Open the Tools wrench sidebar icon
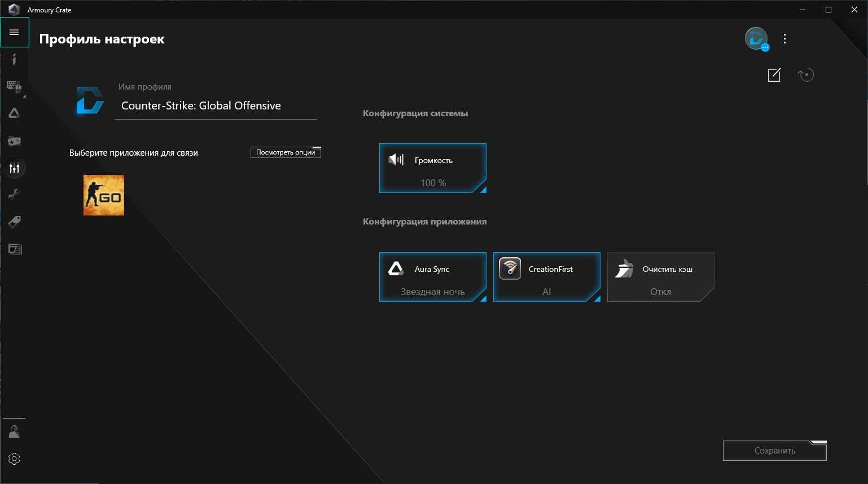868x484 pixels. (x=14, y=195)
